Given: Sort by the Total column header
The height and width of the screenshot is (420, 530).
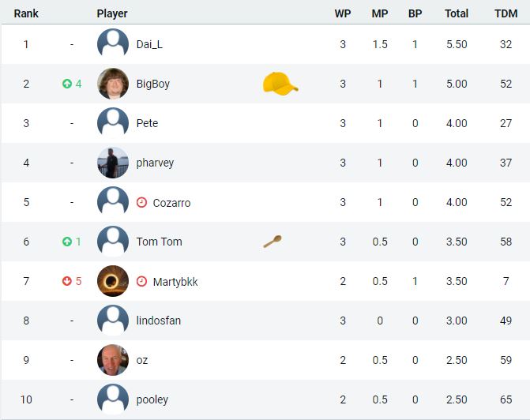Looking at the screenshot, I should (x=457, y=13).
